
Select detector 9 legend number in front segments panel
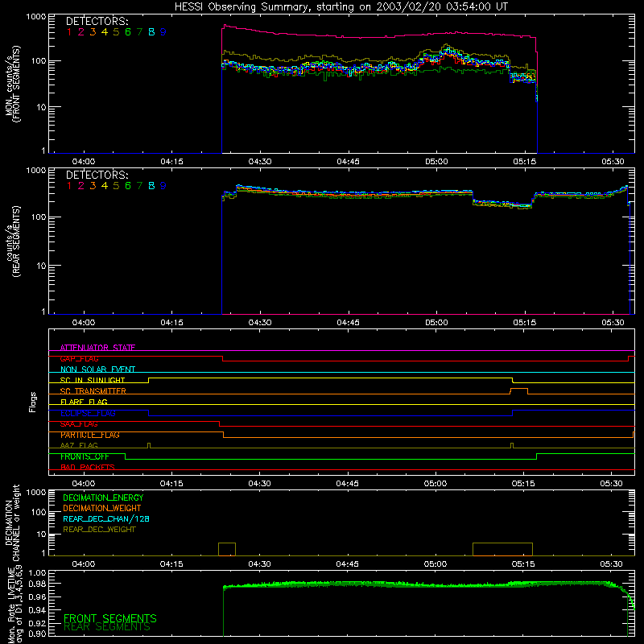click(x=163, y=32)
